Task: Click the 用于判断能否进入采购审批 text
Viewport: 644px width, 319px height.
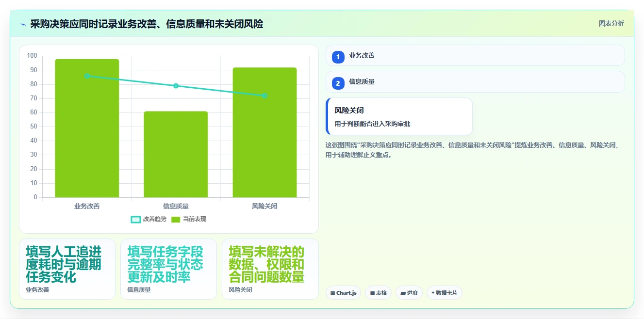Action: [x=372, y=124]
